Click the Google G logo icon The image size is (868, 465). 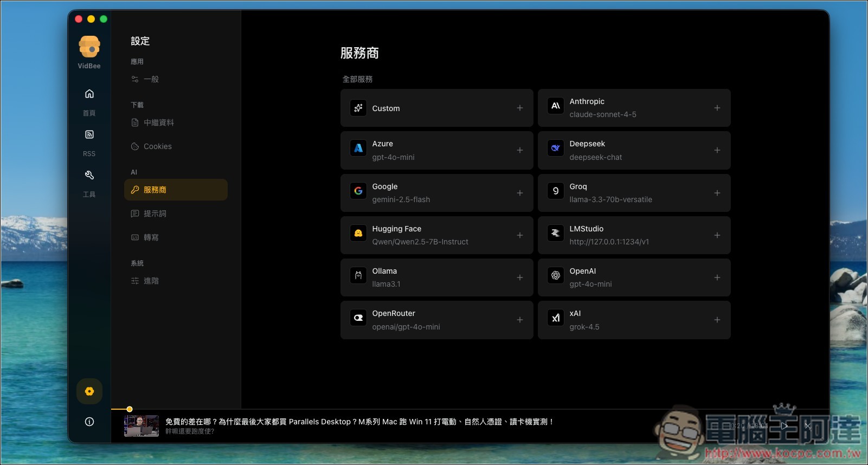click(358, 191)
